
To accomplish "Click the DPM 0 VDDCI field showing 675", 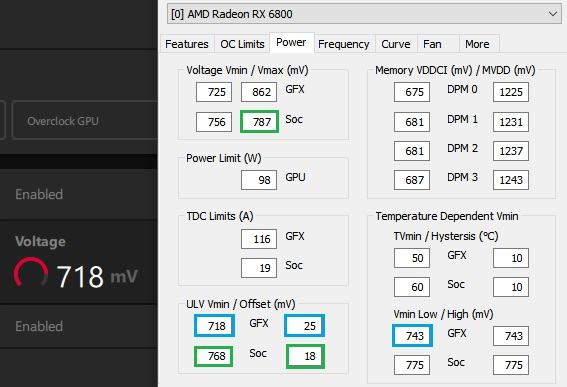I will point(412,92).
